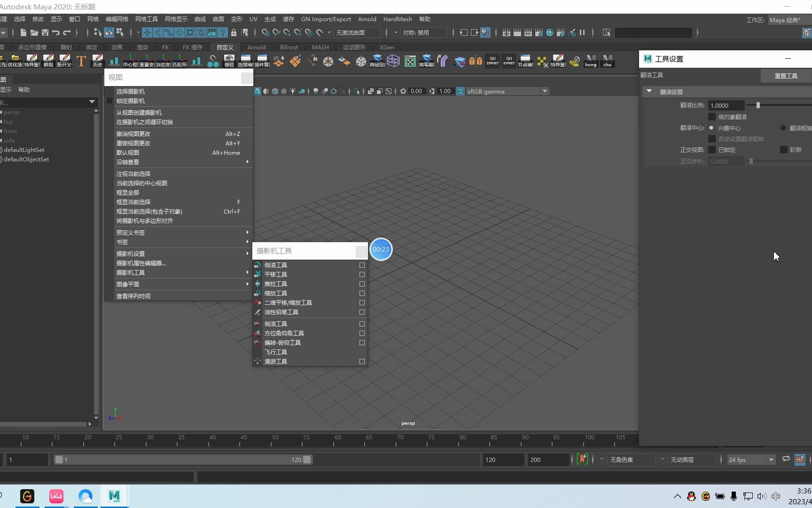The width and height of the screenshot is (812, 508).
Task: Click the 翻滚比例 value field
Action: (x=726, y=105)
